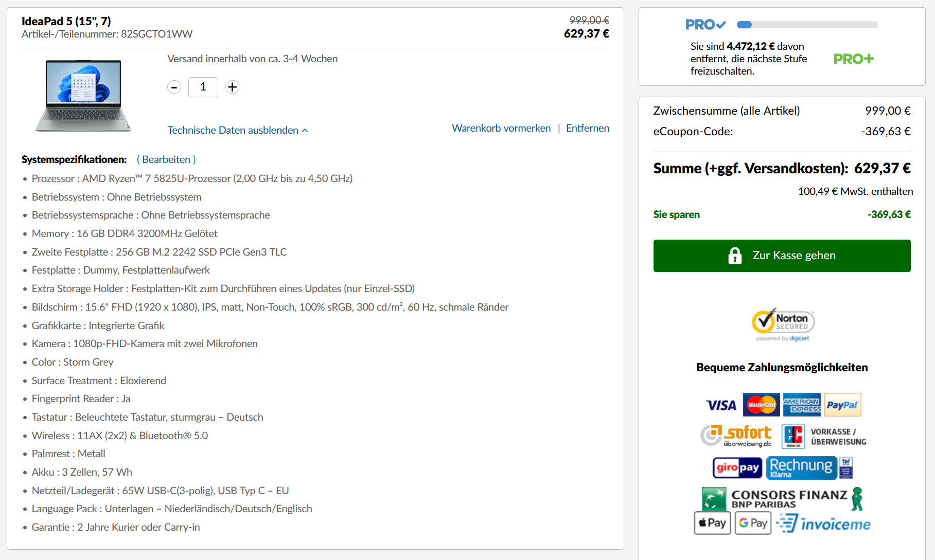Click the giropay payment icon
Viewport: 935px width, 560px height.
[737, 467]
